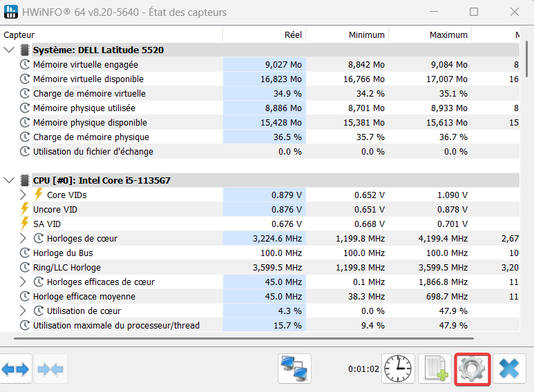
Task: Expand the view with the outward blue arrows
Action: point(16,369)
